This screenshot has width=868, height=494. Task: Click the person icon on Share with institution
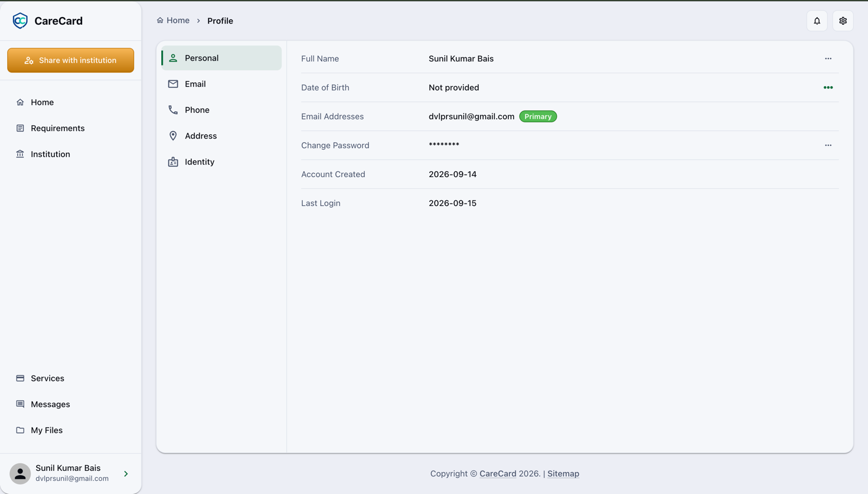[29, 60]
